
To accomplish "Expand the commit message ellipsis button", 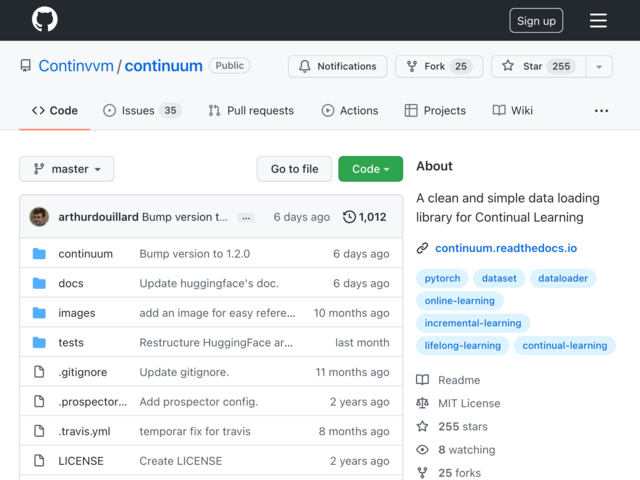I will (x=246, y=218).
